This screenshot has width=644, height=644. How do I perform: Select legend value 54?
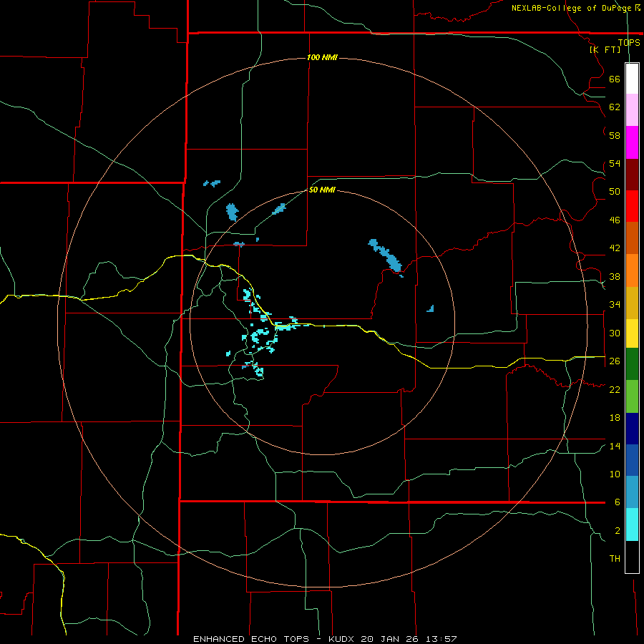(615, 163)
